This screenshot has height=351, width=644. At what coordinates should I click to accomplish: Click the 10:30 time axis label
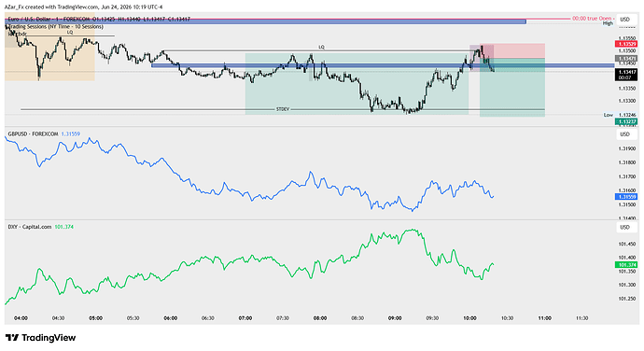tap(507, 318)
